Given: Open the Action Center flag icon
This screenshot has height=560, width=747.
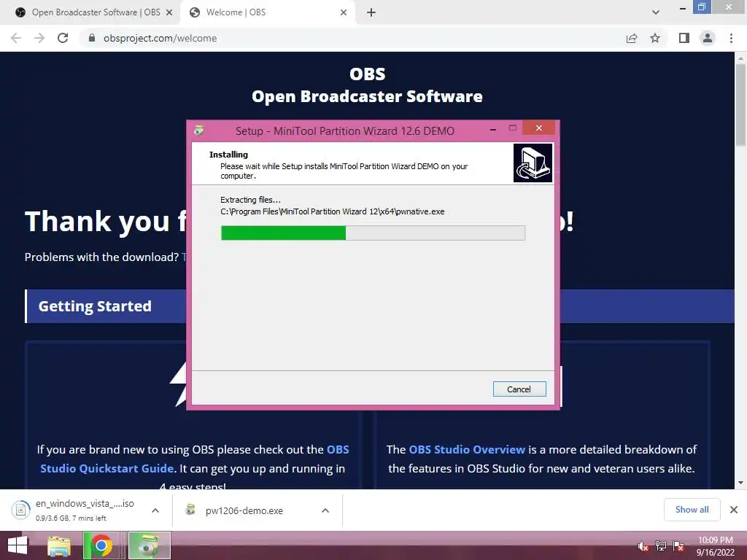Looking at the screenshot, I should pyautogui.click(x=678, y=546).
